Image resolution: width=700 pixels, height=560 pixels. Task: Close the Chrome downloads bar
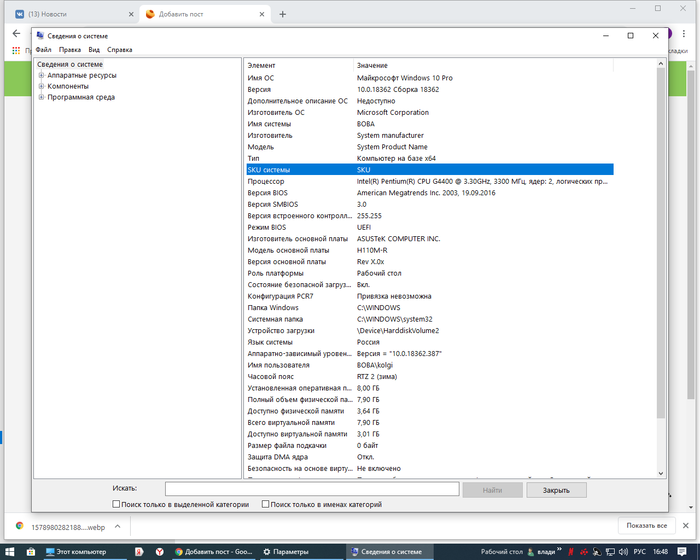coord(686,526)
